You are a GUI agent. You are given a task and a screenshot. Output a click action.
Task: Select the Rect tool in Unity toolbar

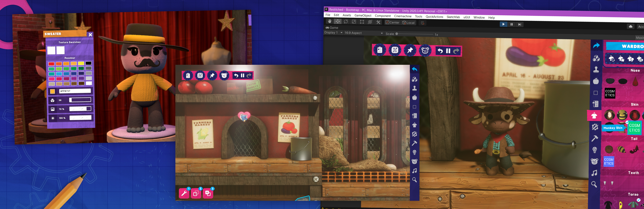(x=362, y=22)
